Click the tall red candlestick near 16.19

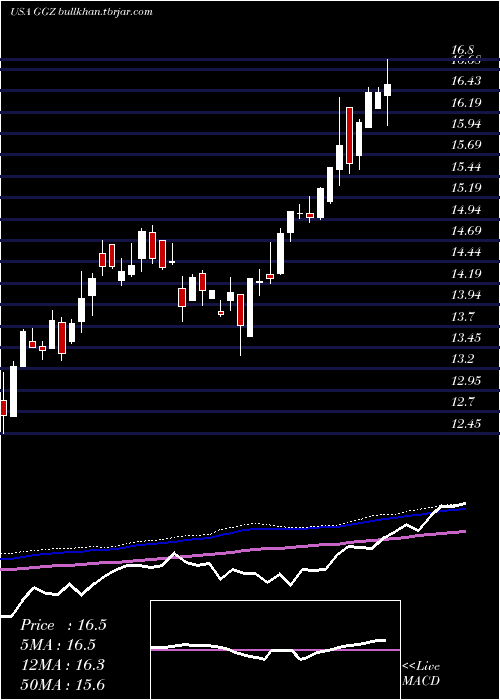(x=349, y=135)
